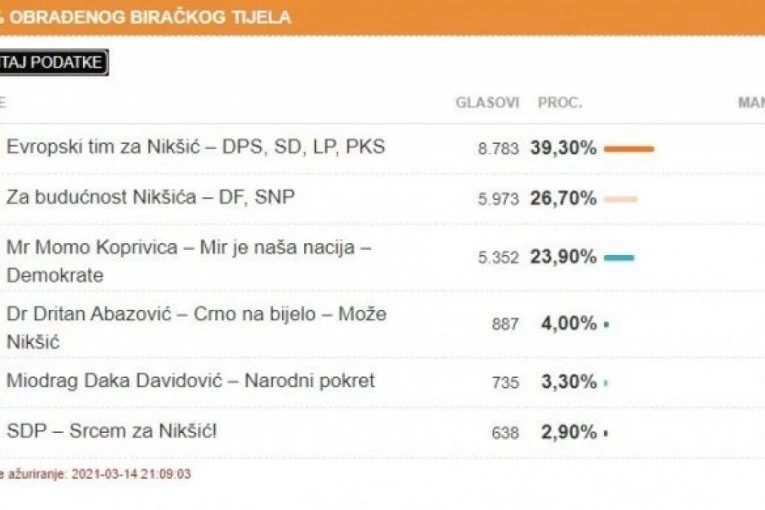This screenshot has height=510, width=765.
Task: Choose 'Miodrag Daka Davidović – Narodni pokret'
Action: tap(190, 381)
